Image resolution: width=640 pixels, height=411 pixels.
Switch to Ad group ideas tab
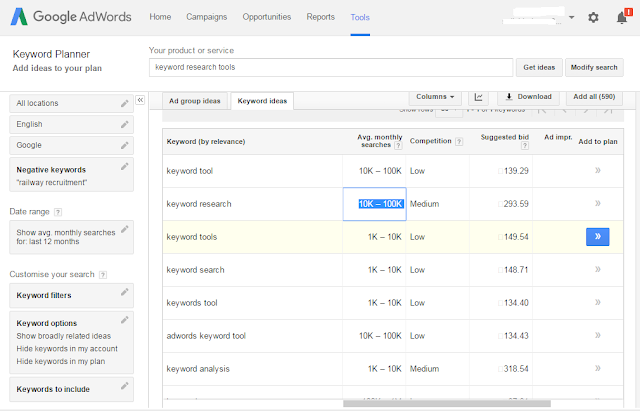point(195,101)
